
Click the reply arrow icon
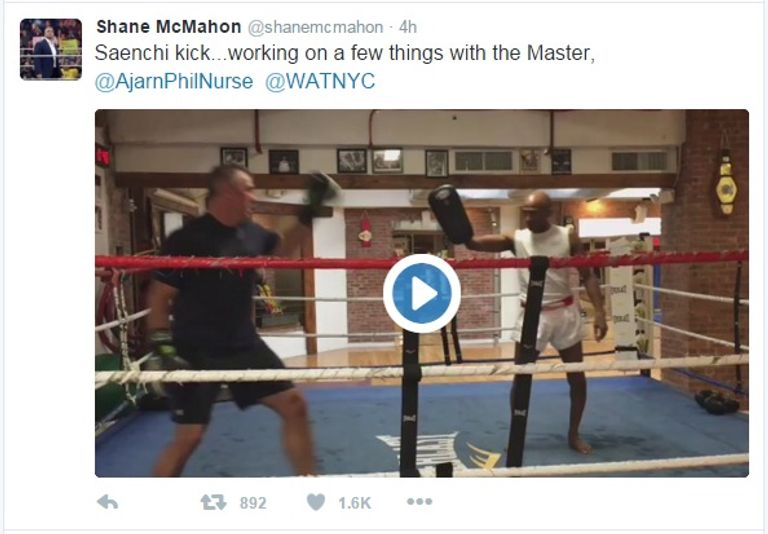click(108, 502)
